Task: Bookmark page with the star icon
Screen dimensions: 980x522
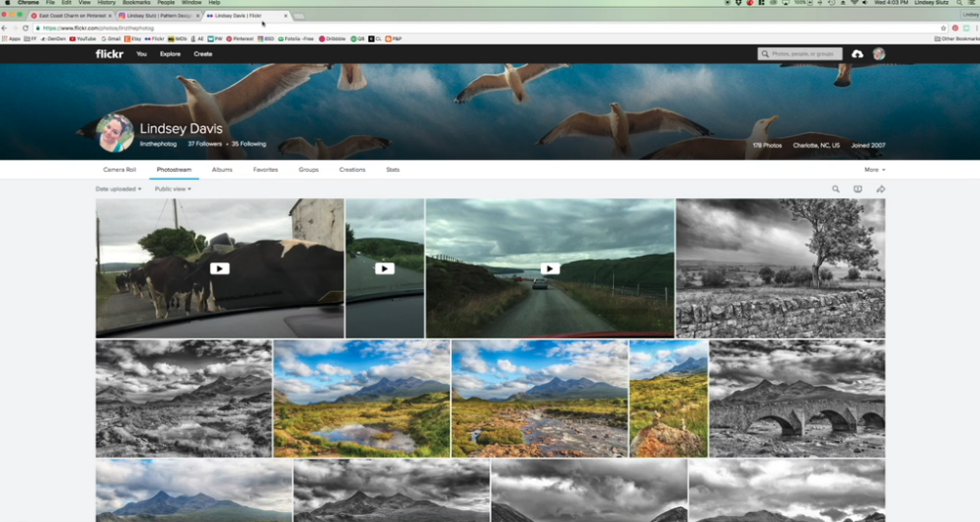Action: [942, 28]
